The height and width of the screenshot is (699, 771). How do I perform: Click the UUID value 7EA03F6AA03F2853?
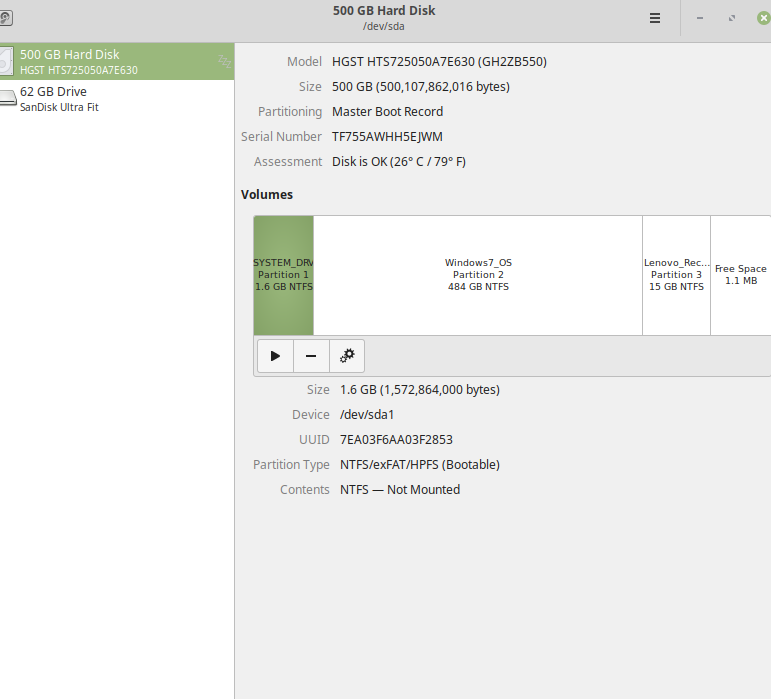[396, 440]
